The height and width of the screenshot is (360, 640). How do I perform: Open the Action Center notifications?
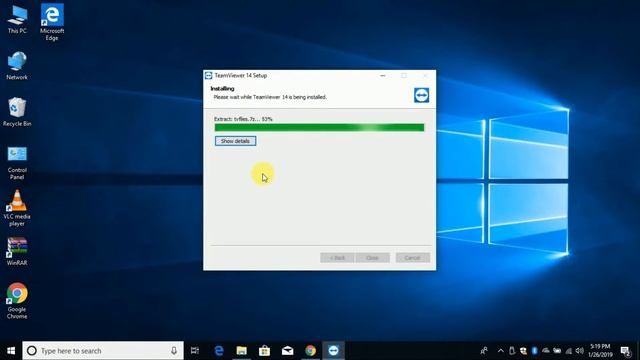(625, 351)
